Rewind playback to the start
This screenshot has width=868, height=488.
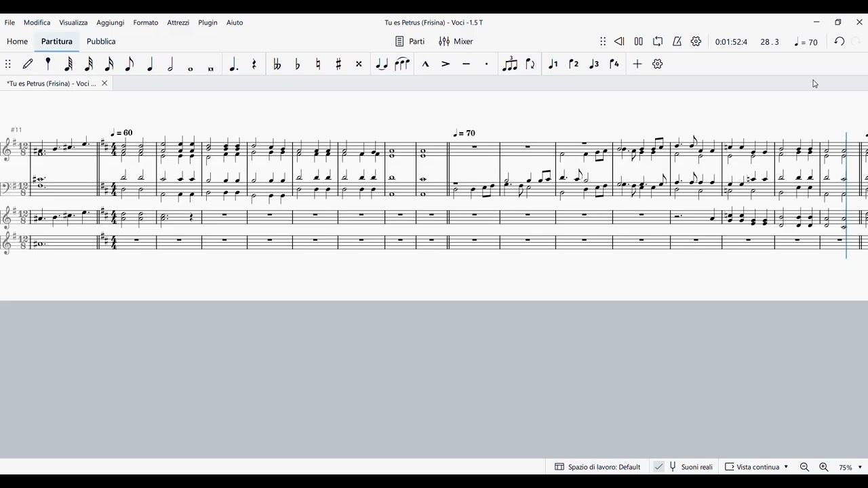(x=619, y=41)
